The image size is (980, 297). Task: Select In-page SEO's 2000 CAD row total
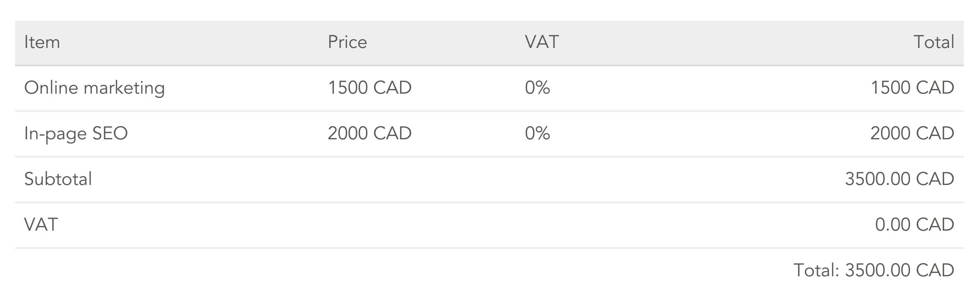pos(912,134)
